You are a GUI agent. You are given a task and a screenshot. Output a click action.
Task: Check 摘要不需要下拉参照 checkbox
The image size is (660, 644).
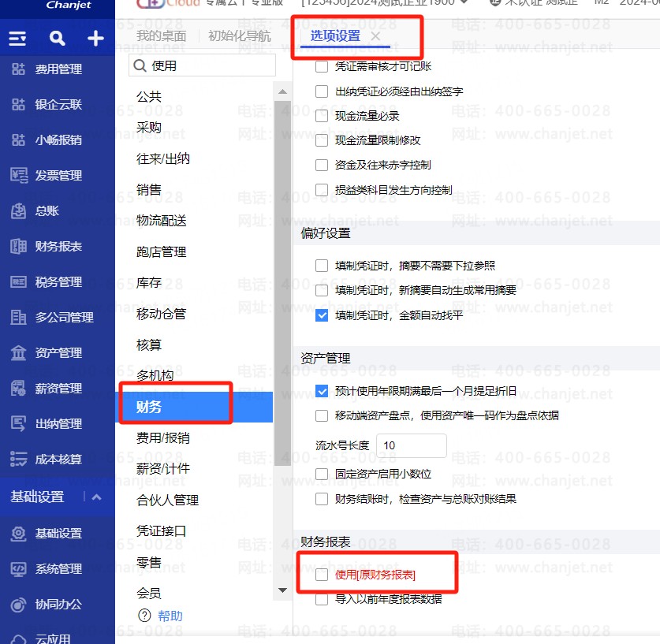click(322, 266)
